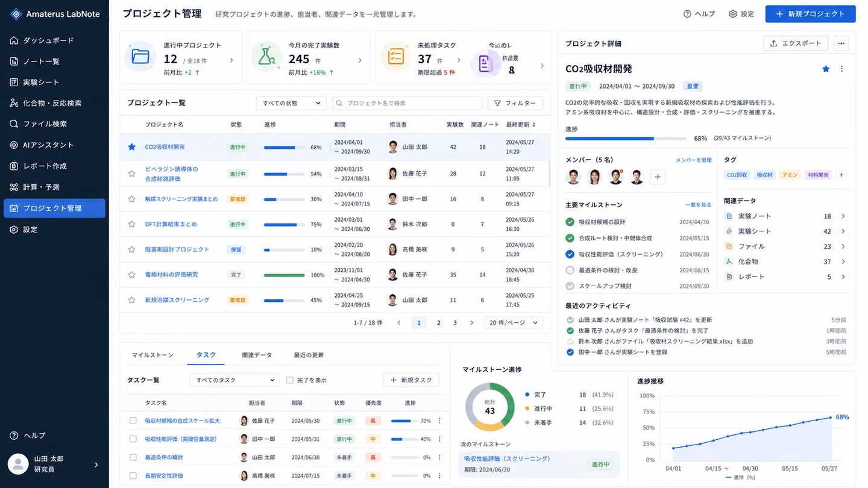Go to page 2 of projects
Screen dimensions: 868x488
click(x=438, y=323)
